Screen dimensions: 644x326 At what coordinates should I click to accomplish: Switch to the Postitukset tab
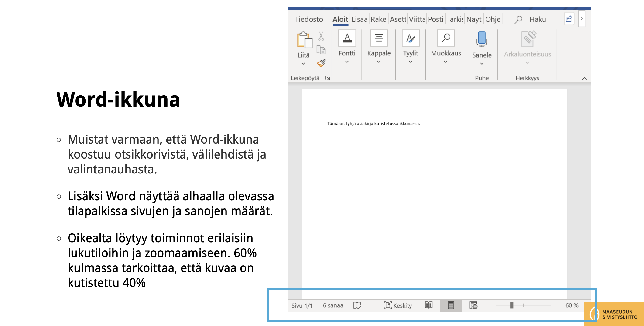(435, 19)
